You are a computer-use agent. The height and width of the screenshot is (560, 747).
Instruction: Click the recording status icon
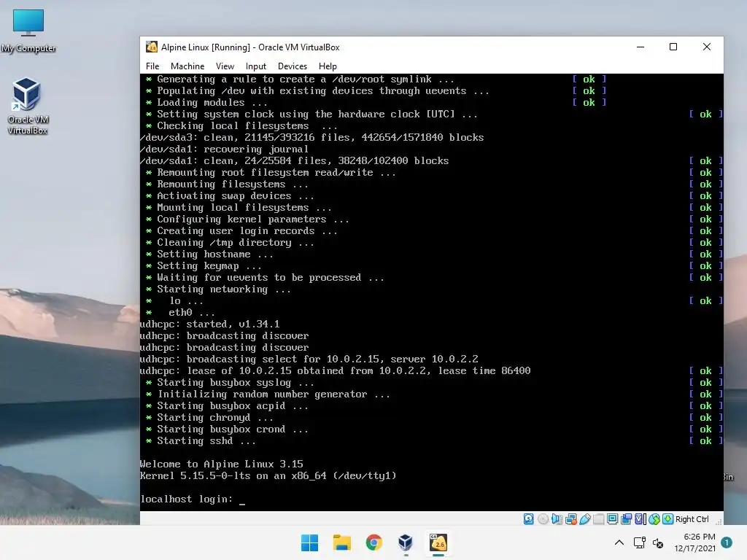click(626, 519)
